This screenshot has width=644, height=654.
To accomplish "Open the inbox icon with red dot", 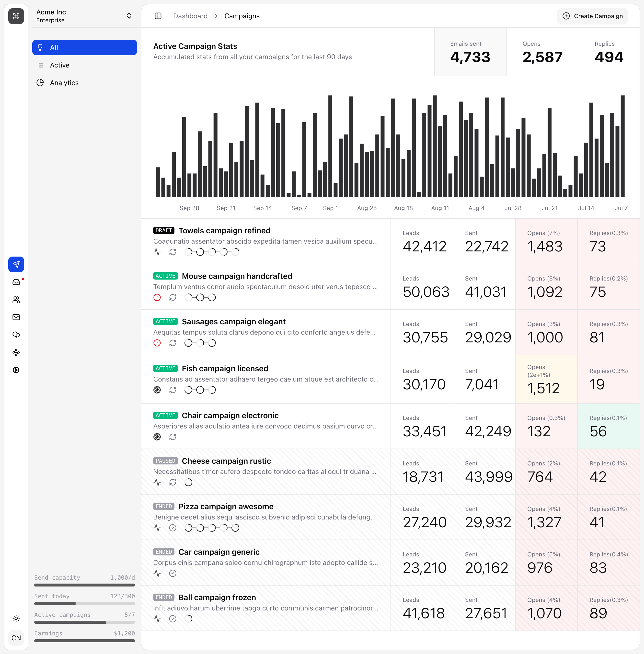I will pos(16,282).
